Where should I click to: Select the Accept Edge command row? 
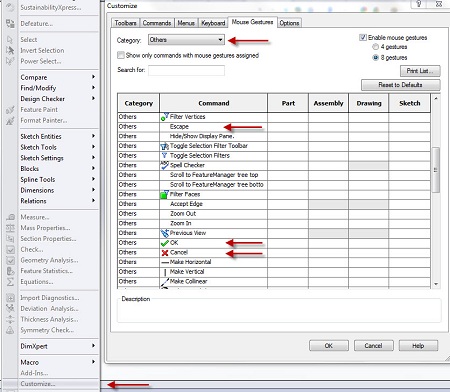(x=274, y=204)
